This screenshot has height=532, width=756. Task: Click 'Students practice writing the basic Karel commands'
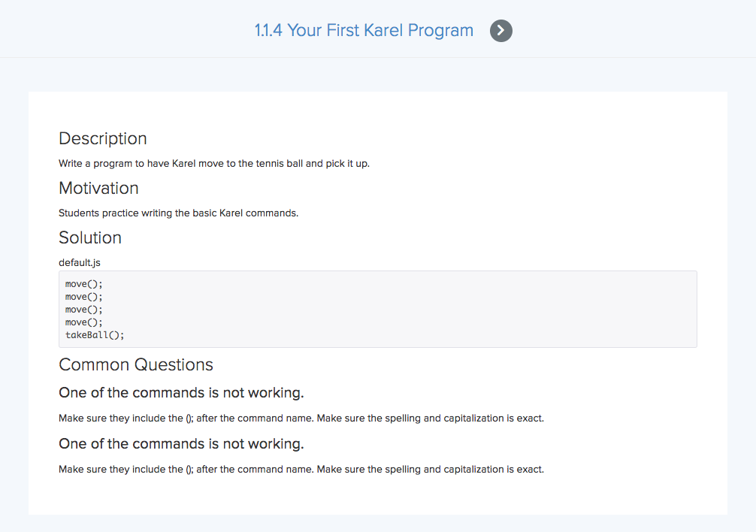point(178,213)
